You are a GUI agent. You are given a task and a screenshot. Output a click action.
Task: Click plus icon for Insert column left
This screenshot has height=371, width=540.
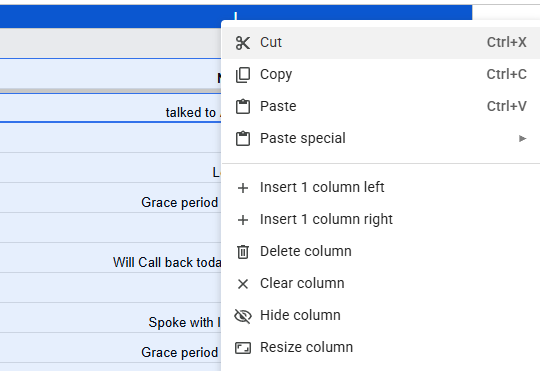(x=243, y=188)
